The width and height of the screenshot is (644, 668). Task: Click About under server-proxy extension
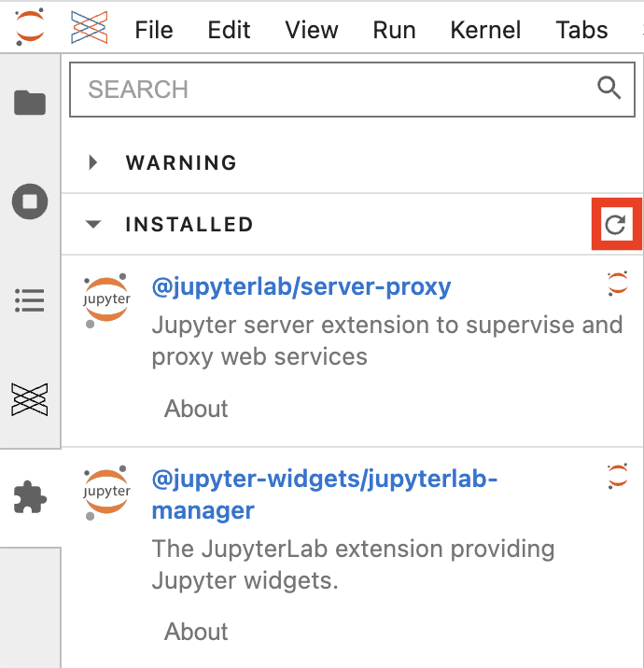point(196,409)
